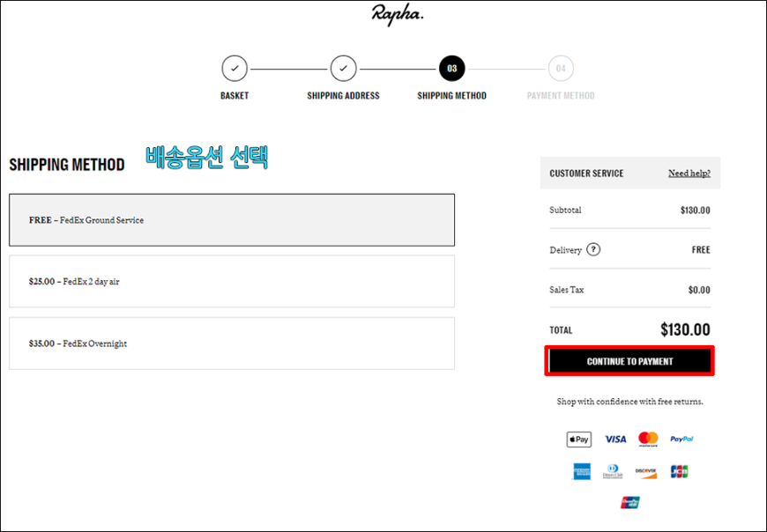767x532 pixels.
Task: Choose $35.00 FedEx Overnight shipping
Action: coord(232,344)
